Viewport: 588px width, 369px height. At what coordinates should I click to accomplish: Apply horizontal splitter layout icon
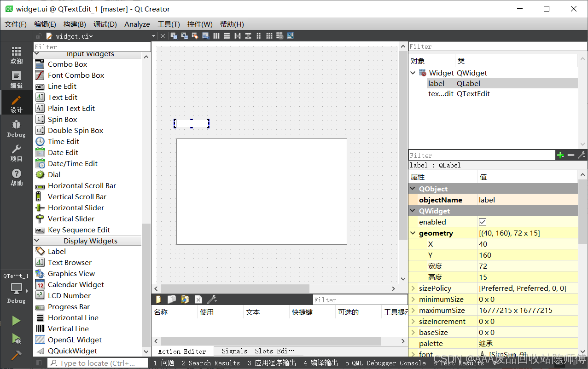coord(238,36)
